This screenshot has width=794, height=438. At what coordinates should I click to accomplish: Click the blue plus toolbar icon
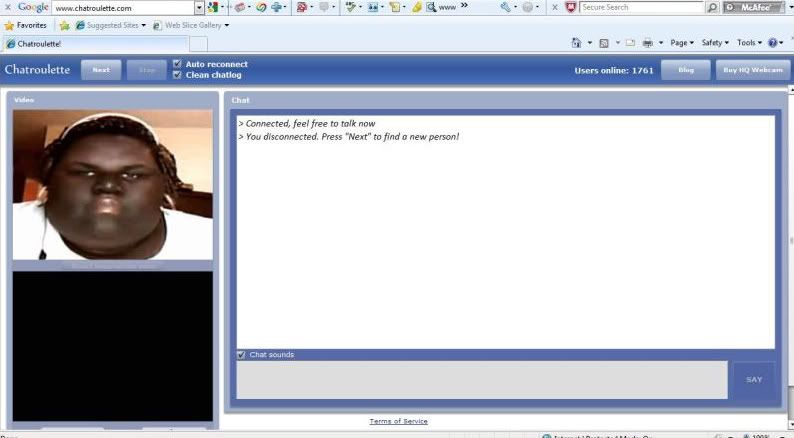point(276,7)
